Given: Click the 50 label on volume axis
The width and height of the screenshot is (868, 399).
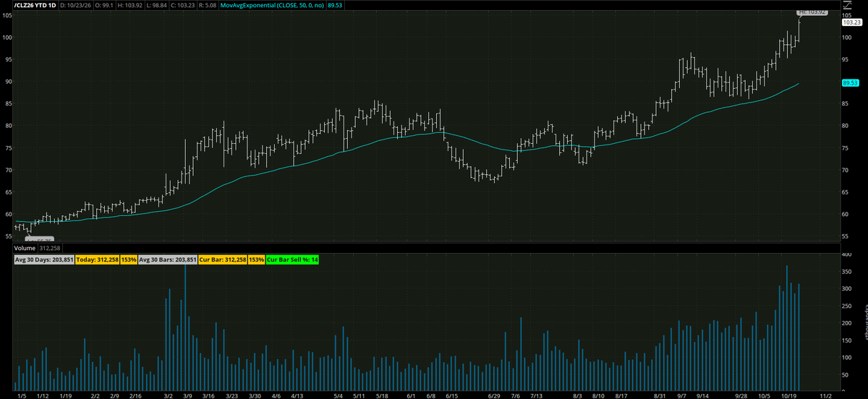Looking at the screenshot, I should point(846,374).
